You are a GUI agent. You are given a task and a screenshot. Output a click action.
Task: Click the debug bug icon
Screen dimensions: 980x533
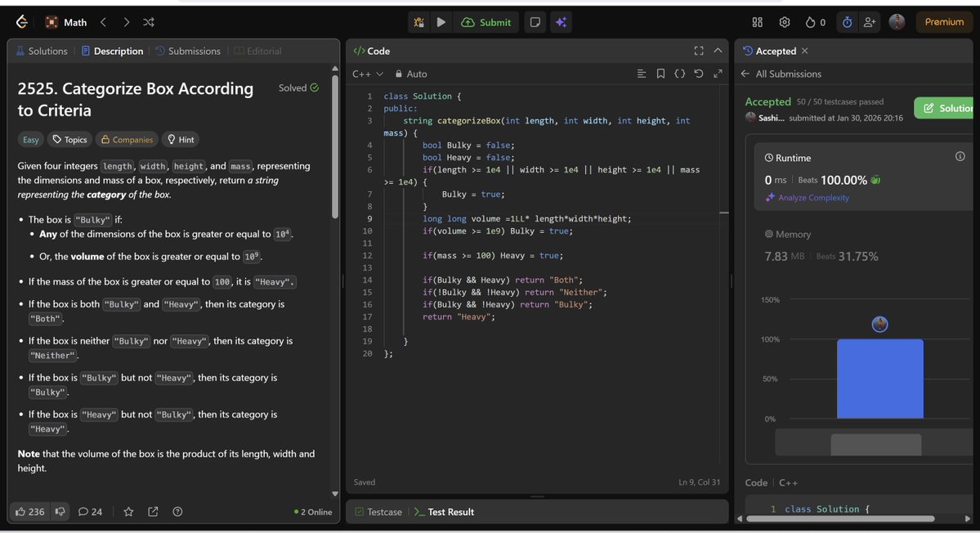point(418,23)
